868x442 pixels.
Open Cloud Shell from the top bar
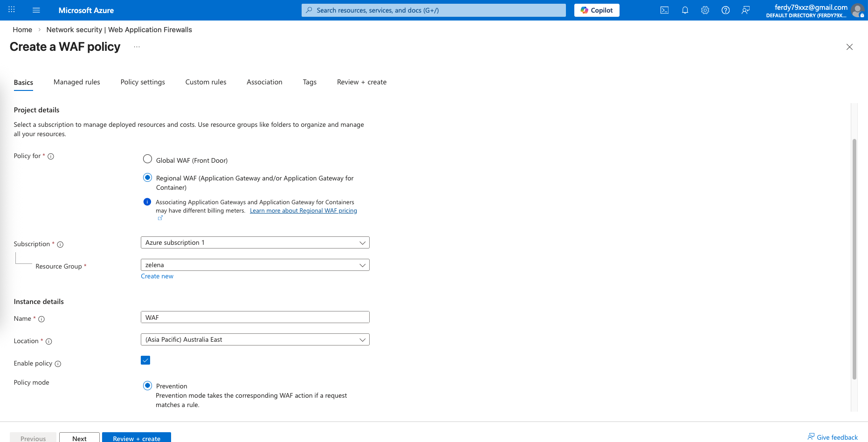(x=664, y=10)
